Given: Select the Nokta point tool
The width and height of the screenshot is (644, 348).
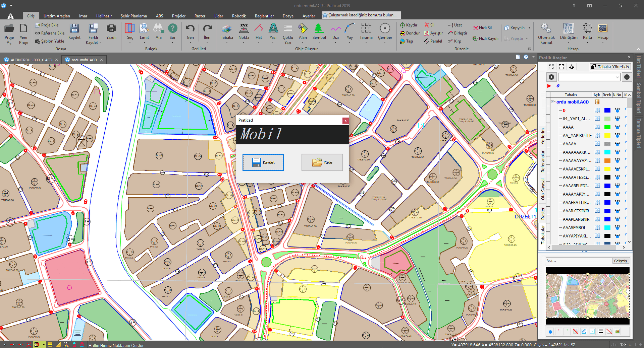Looking at the screenshot, I should coord(244,28).
